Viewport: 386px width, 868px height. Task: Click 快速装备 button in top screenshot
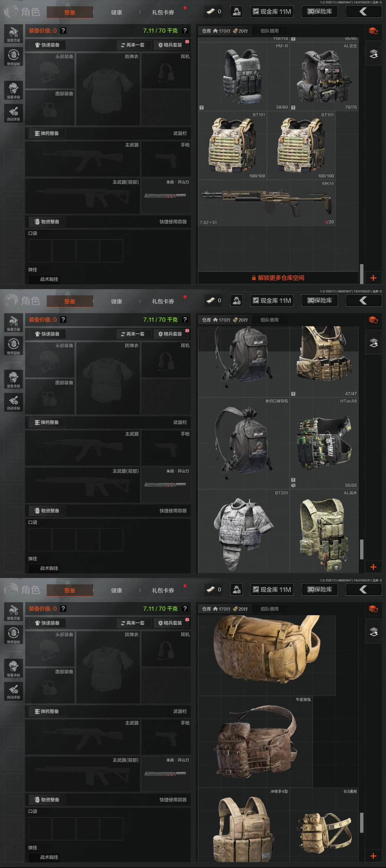(x=47, y=45)
